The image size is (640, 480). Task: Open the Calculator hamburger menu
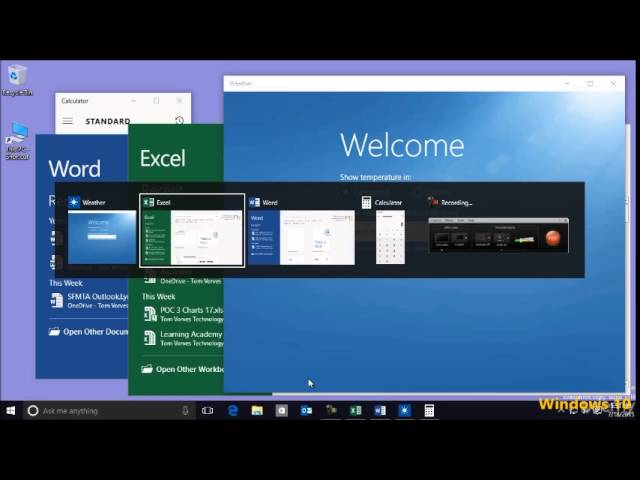[67, 121]
